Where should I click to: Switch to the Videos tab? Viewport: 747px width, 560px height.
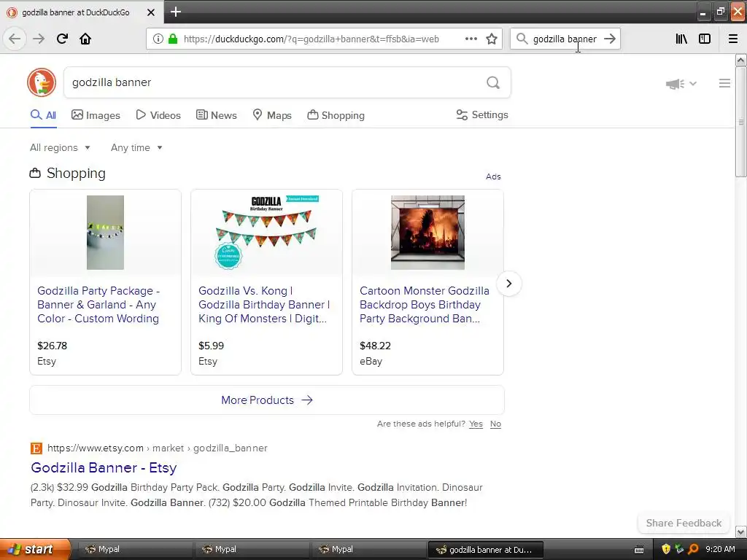[158, 115]
